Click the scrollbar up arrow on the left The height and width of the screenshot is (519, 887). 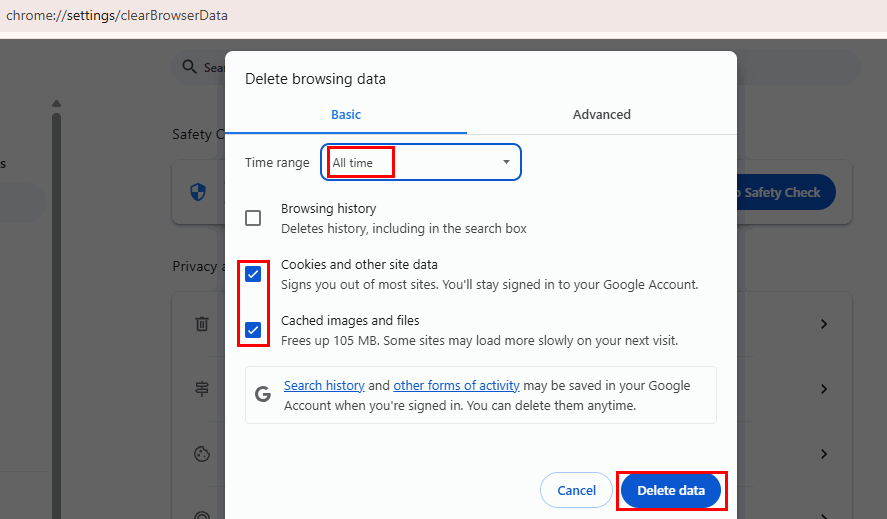(56, 104)
